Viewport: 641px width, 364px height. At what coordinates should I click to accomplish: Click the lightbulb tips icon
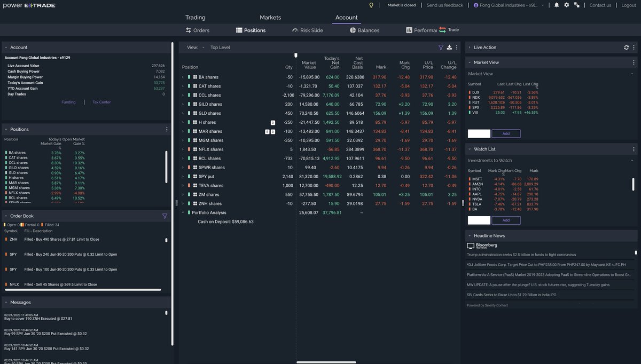[372, 5]
